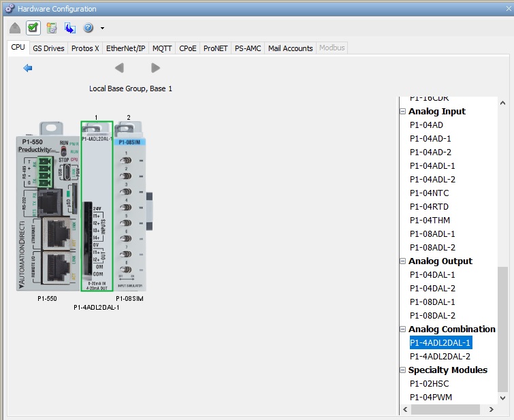Viewport: 514px width, 420px height.
Task: Select the P1-08SIM module in slot 2
Action: (x=130, y=206)
